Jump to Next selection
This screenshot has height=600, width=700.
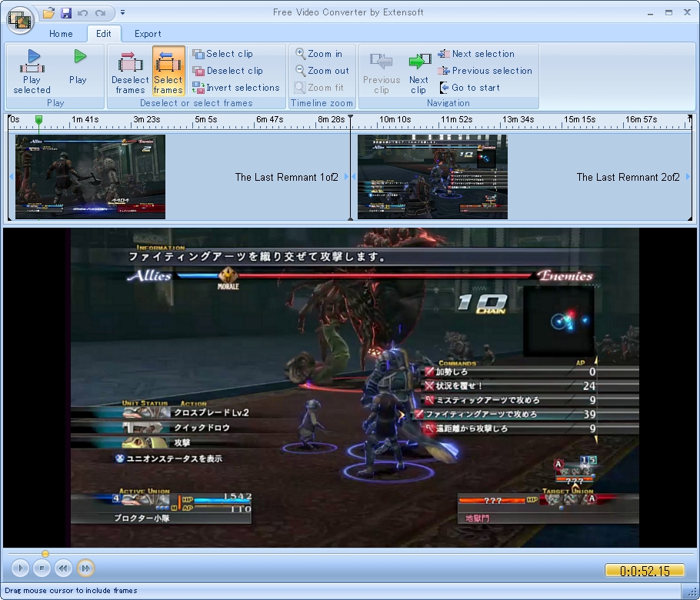(476, 54)
